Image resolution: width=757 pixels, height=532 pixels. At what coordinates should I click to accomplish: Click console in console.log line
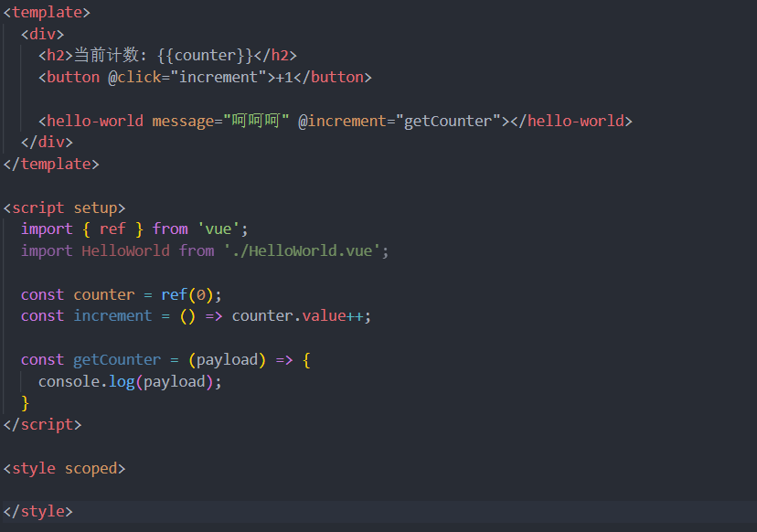coord(69,382)
